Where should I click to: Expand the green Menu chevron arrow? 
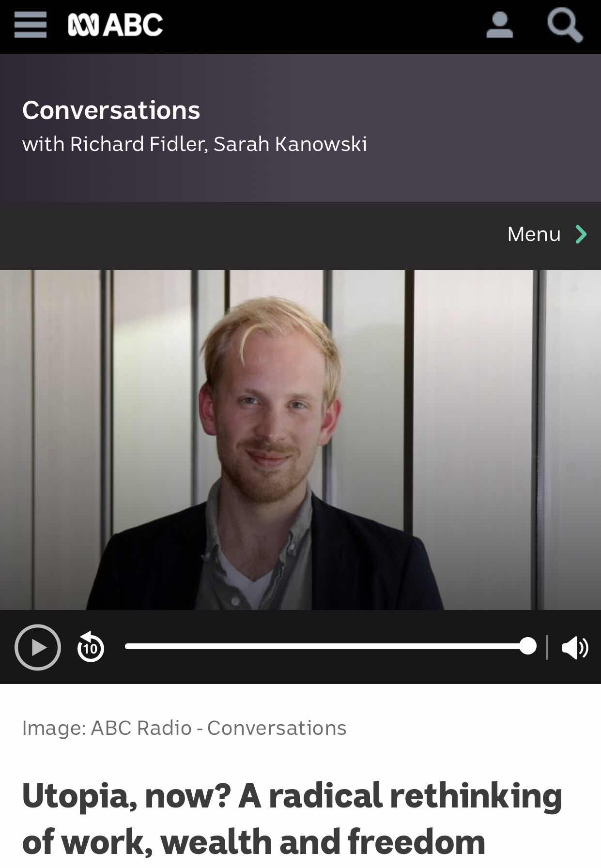581,234
